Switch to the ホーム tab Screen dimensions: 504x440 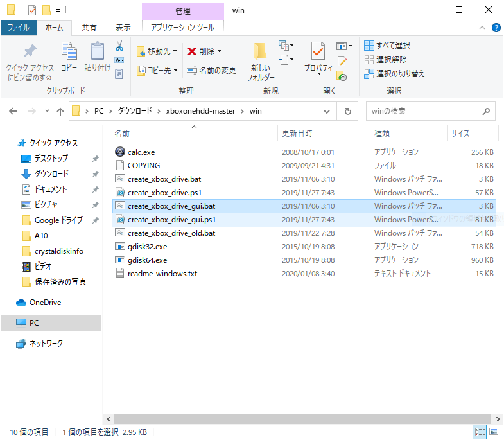coord(54,28)
